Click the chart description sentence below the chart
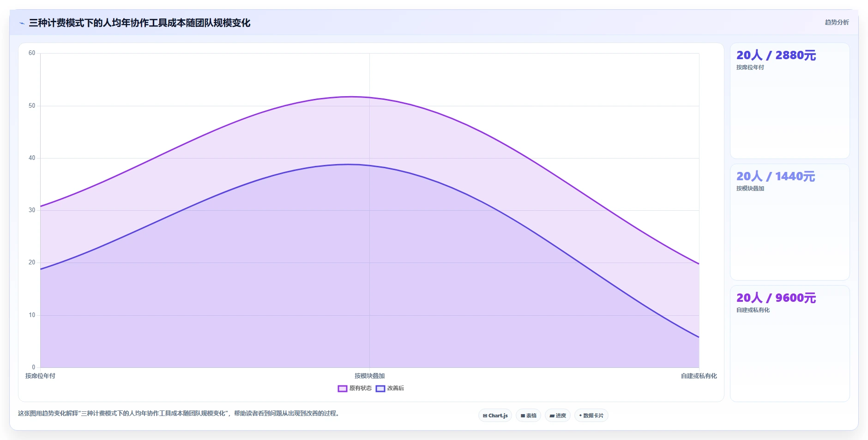868x440 pixels. (x=179, y=413)
